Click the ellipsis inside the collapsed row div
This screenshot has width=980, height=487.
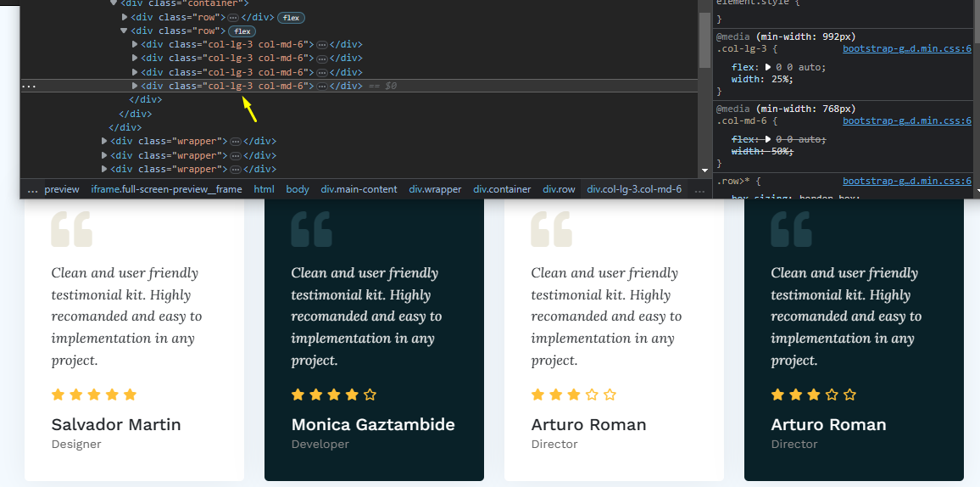(232, 18)
